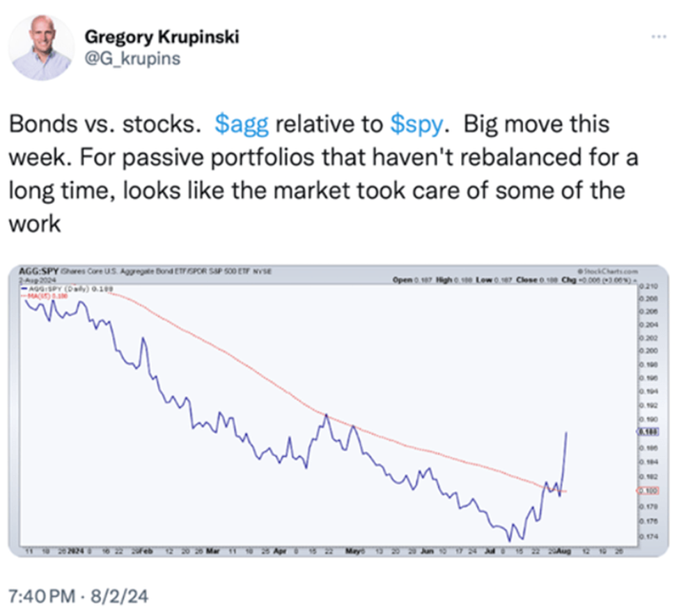The height and width of the screenshot is (616, 679).
Task: Click the 0.210 label on price axis
Action: point(649,286)
